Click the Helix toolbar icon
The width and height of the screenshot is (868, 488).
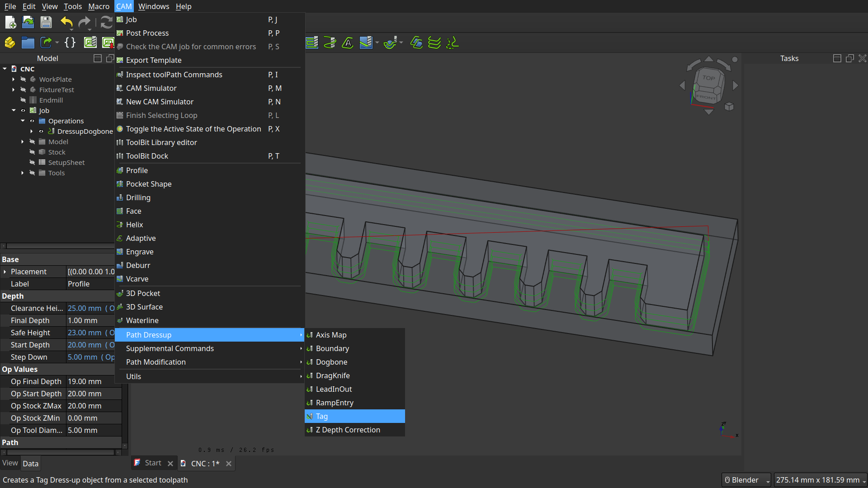(x=330, y=43)
